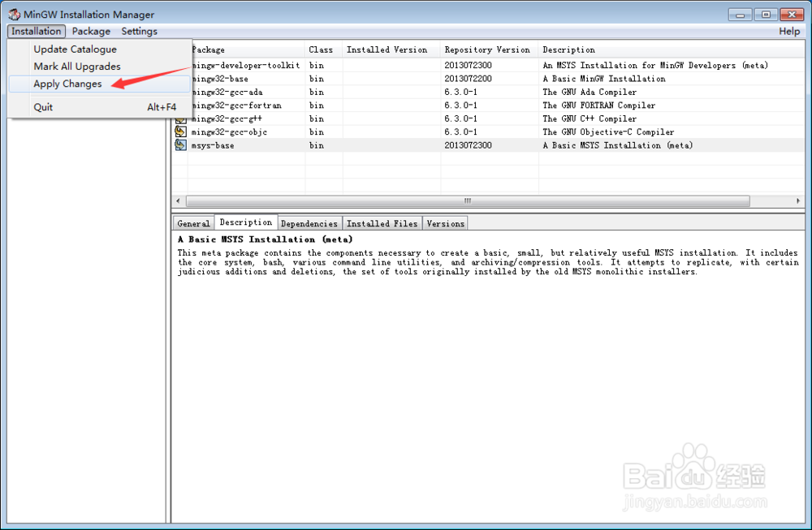Click 'The GNU Objective-C Compiler' description

608,132
